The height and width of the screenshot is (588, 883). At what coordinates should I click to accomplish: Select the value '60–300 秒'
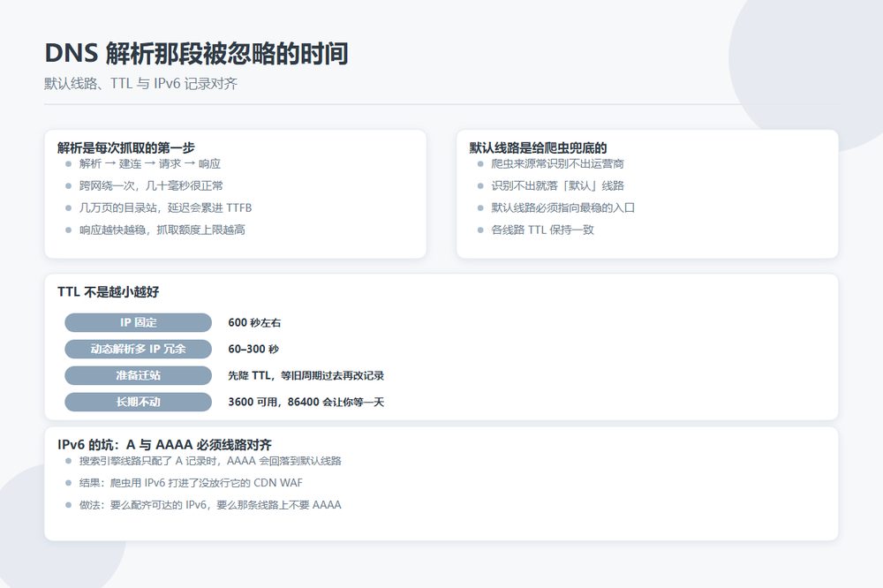tap(253, 350)
